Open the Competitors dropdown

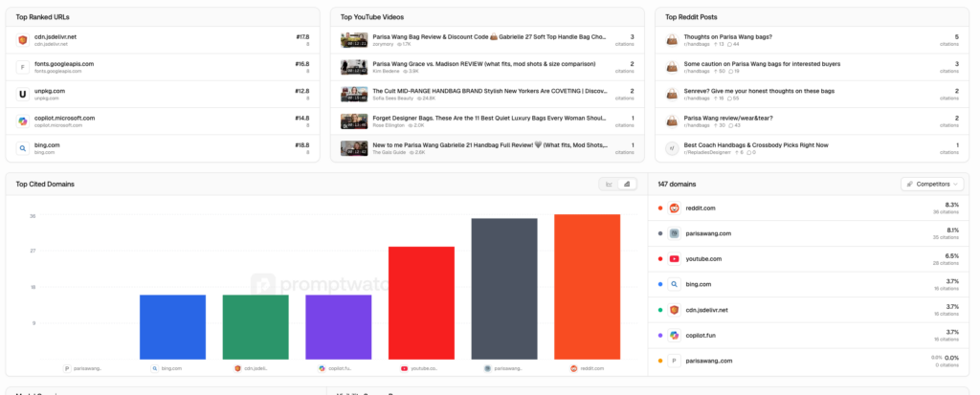[x=933, y=185]
